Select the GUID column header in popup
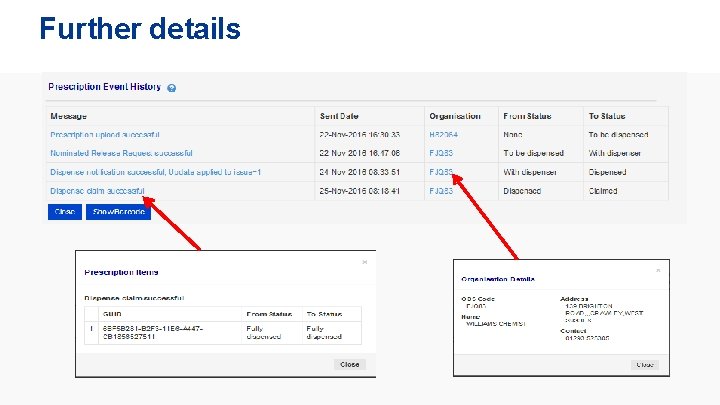This screenshot has height=405, width=720. tap(112, 314)
